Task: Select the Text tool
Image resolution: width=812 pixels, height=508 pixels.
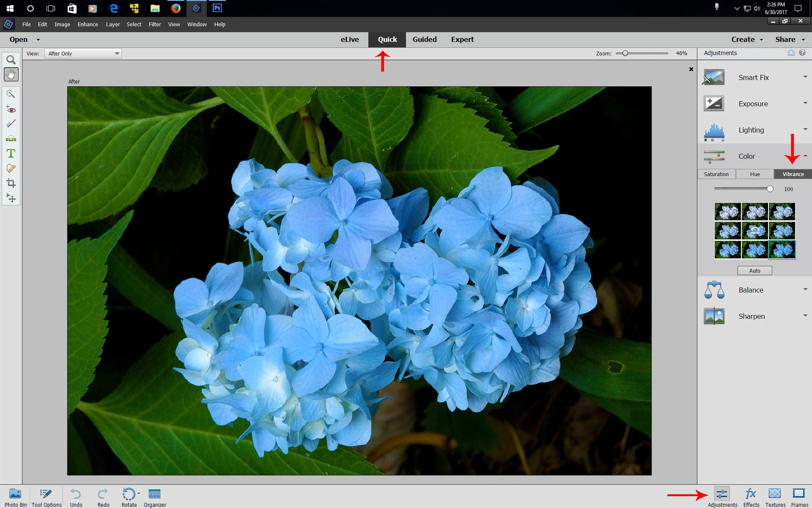Action: pyautogui.click(x=11, y=153)
